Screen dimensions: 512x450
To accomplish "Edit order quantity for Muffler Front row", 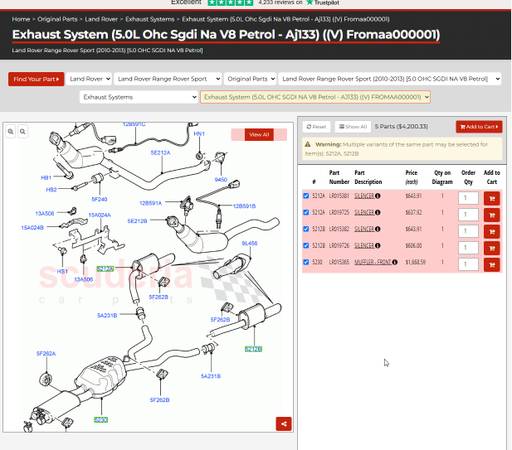I will [468, 264].
